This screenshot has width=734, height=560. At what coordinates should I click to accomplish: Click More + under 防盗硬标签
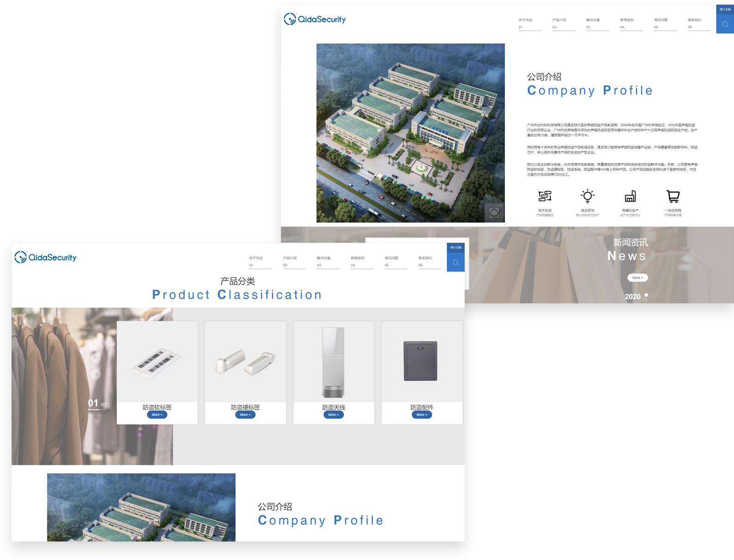pyautogui.click(x=245, y=415)
